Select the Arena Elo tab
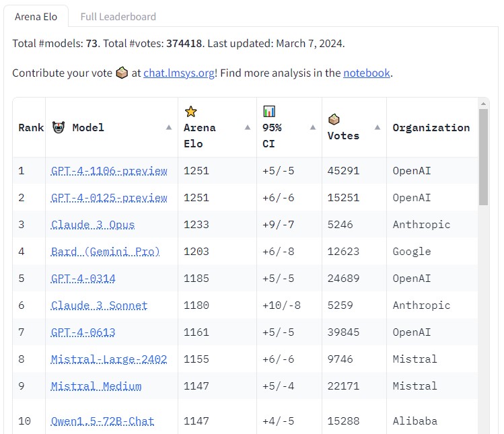 point(36,17)
